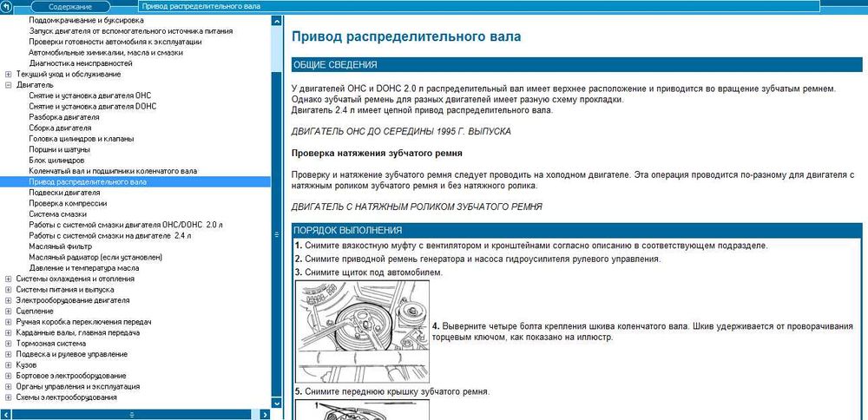868x420 pixels.
Task: Open Проверки готовности автомобиля к эксплуатации
Action: pos(115,42)
